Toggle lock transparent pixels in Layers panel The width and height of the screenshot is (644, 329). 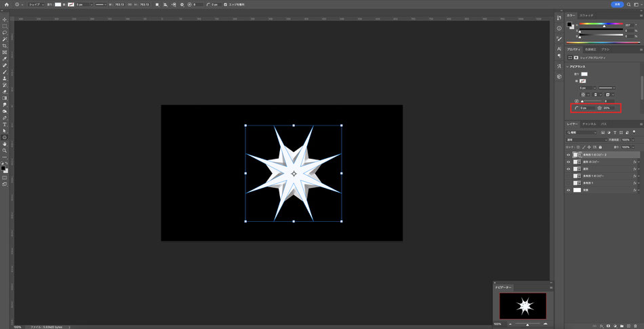[x=578, y=147]
